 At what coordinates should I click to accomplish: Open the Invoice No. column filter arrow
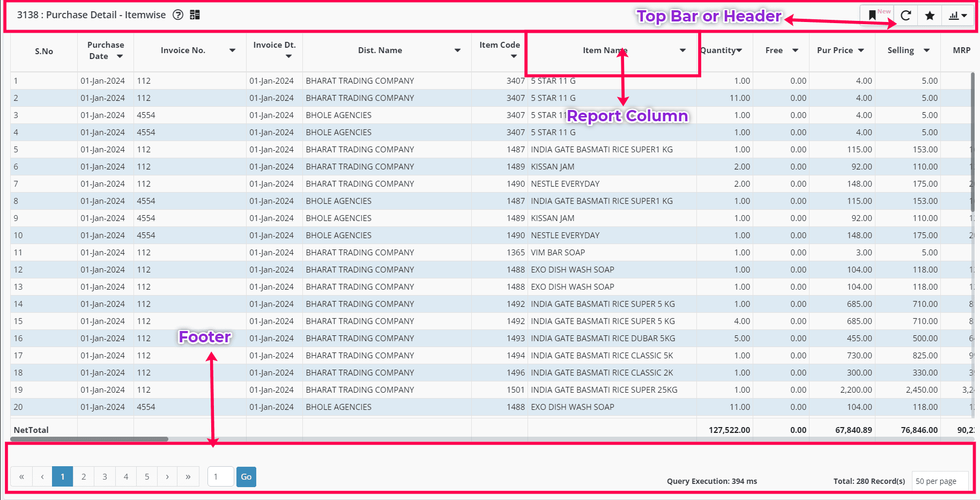233,50
